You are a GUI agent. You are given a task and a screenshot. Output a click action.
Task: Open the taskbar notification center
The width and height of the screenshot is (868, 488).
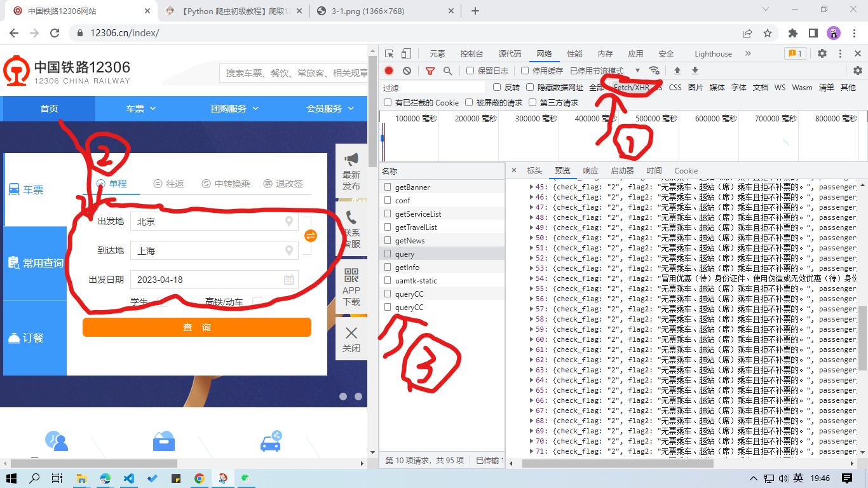[x=846, y=478]
